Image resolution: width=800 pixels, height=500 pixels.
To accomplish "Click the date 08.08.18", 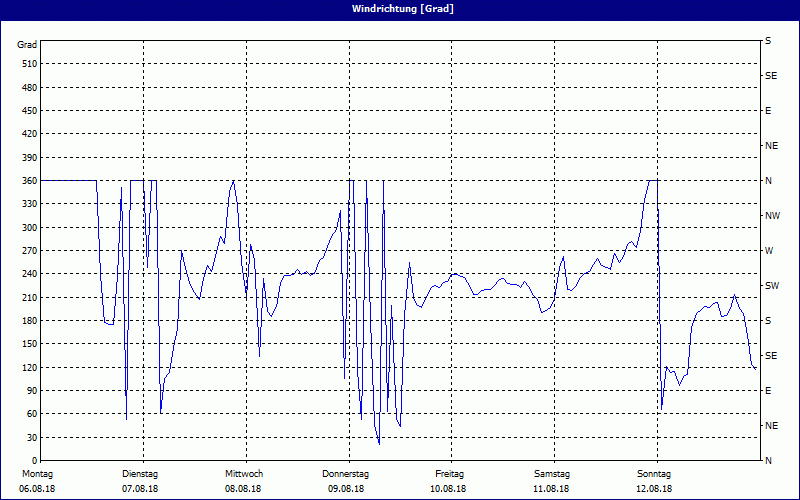I will [x=243, y=489].
